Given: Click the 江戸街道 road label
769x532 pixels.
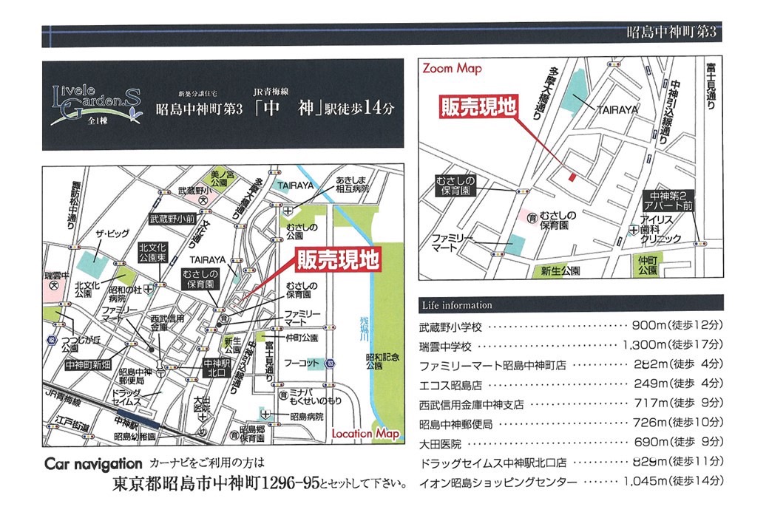Looking at the screenshot, I should pos(73,424).
